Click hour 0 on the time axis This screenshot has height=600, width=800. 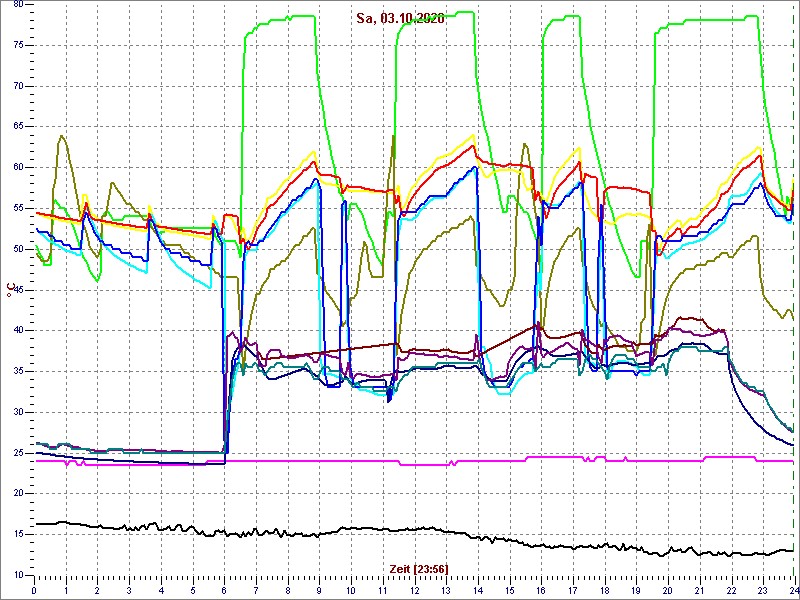coord(34,589)
